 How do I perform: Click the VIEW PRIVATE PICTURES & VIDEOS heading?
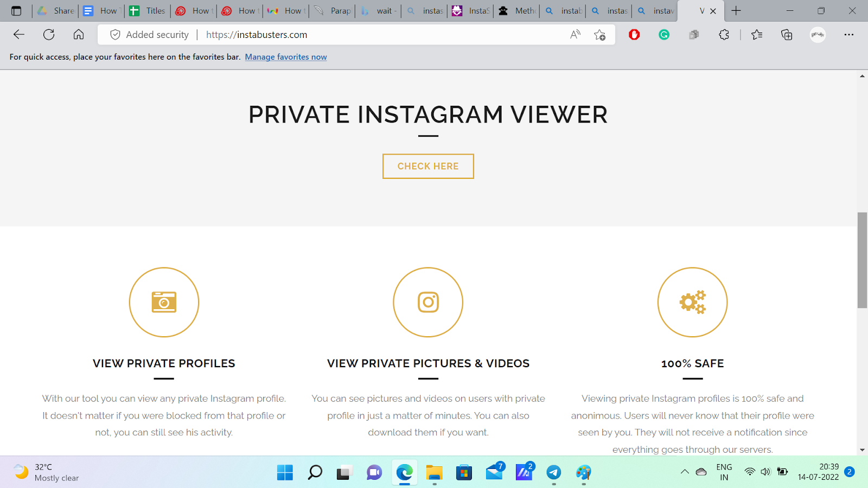(428, 363)
